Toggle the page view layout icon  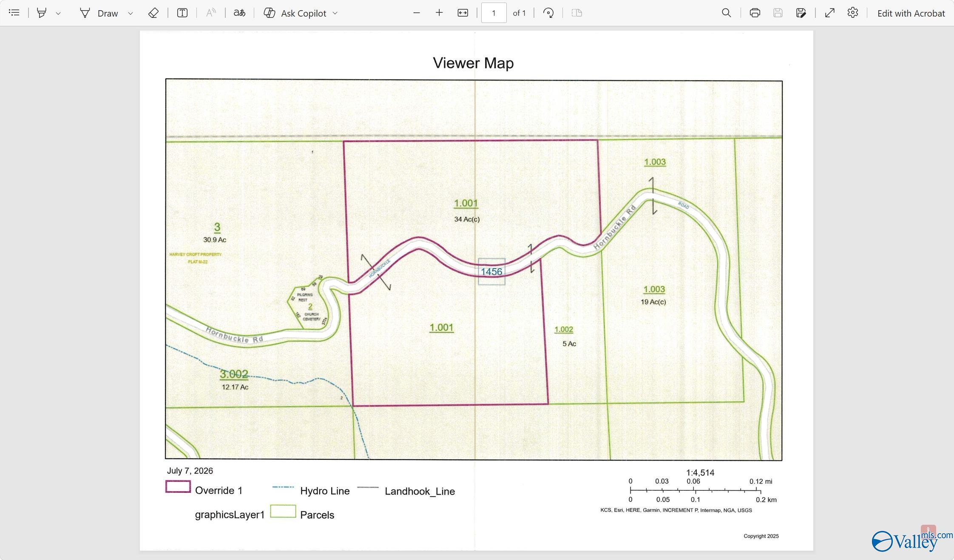tap(577, 13)
